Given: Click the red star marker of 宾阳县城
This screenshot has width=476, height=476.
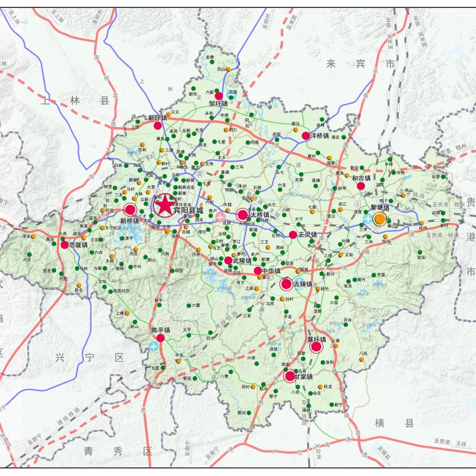Looking at the screenshot, I should point(164,205).
